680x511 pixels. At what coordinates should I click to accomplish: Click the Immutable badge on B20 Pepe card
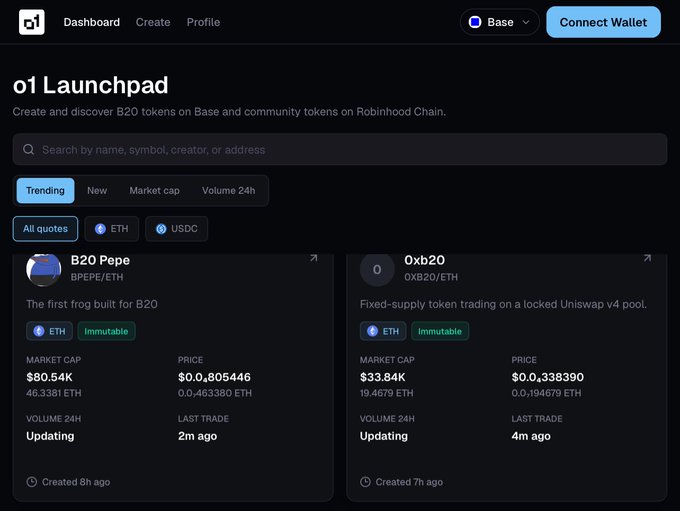tap(106, 331)
